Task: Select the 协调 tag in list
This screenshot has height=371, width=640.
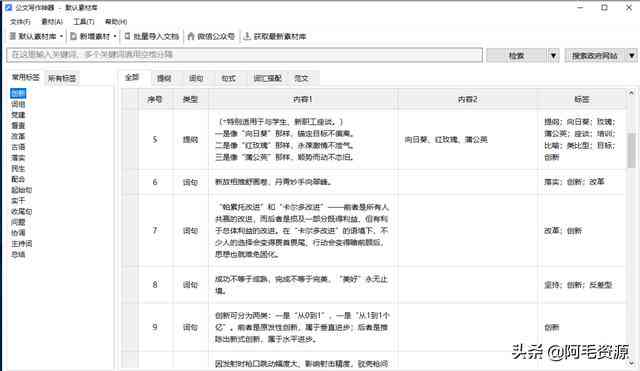Action: (18, 233)
